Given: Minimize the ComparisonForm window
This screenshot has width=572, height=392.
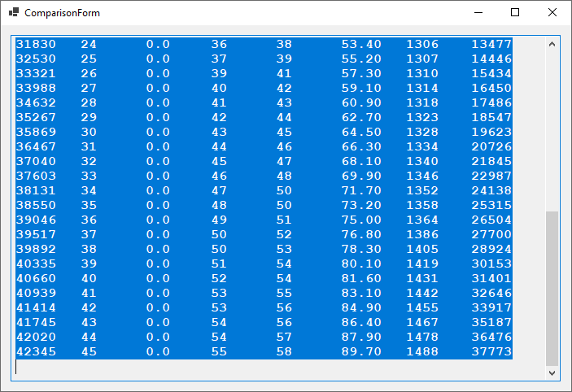Looking at the screenshot, I should (478, 13).
